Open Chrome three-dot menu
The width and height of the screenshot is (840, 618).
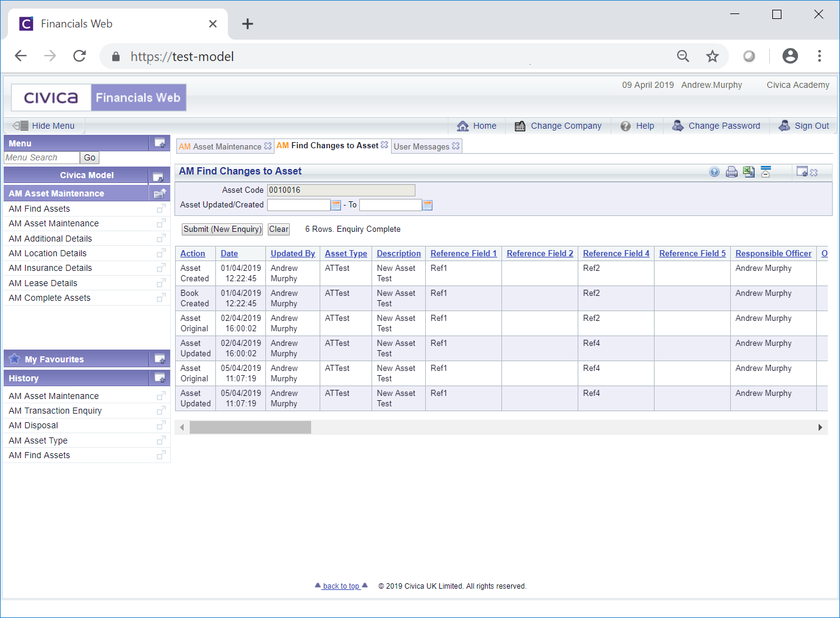tap(819, 56)
